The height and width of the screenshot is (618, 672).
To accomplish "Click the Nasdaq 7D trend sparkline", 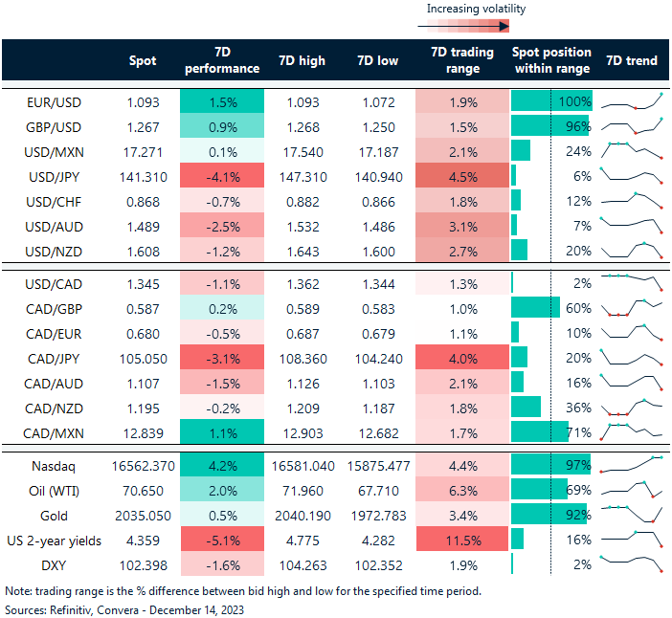I will click(x=631, y=464).
